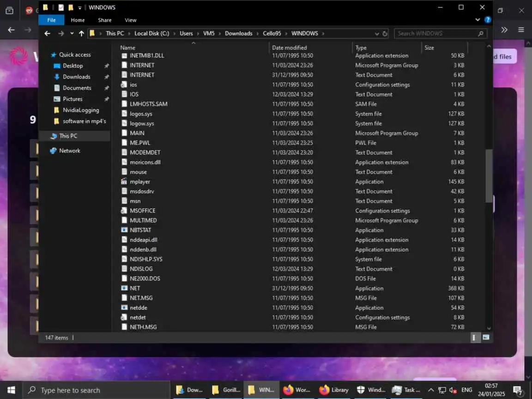Open the File tab in ribbon
The height and width of the screenshot is (399, 532).
pos(51,20)
